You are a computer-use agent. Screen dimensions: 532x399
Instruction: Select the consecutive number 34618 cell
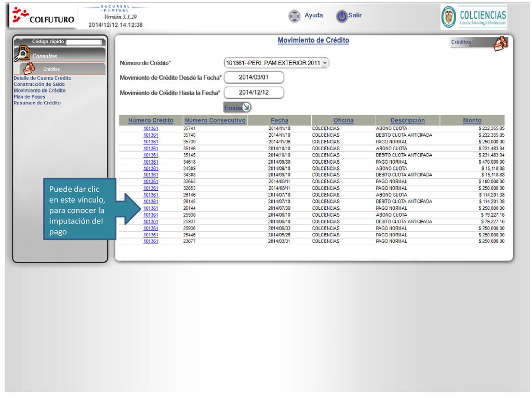coord(189,162)
